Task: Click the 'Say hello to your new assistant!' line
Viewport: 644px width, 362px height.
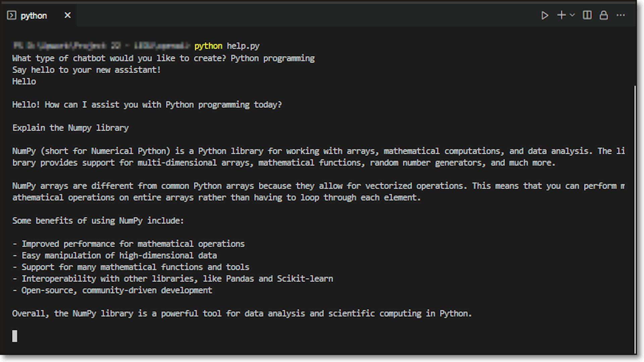Action: coord(87,70)
